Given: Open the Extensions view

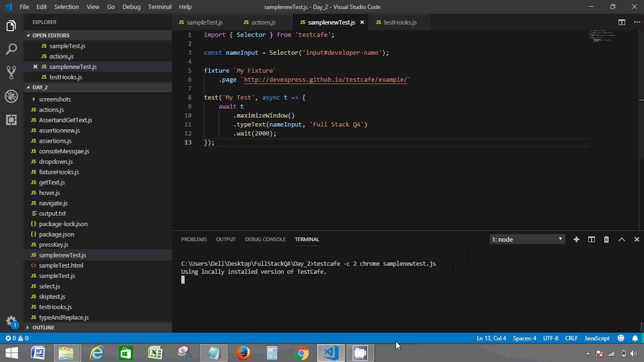Looking at the screenshot, I should 11,120.
